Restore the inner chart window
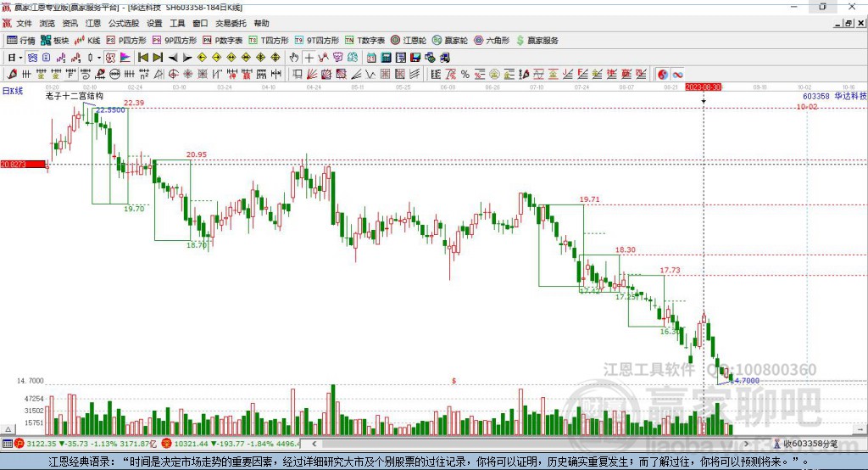Image resolution: width=868 pixels, height=470 pixels. click(848, 23)
